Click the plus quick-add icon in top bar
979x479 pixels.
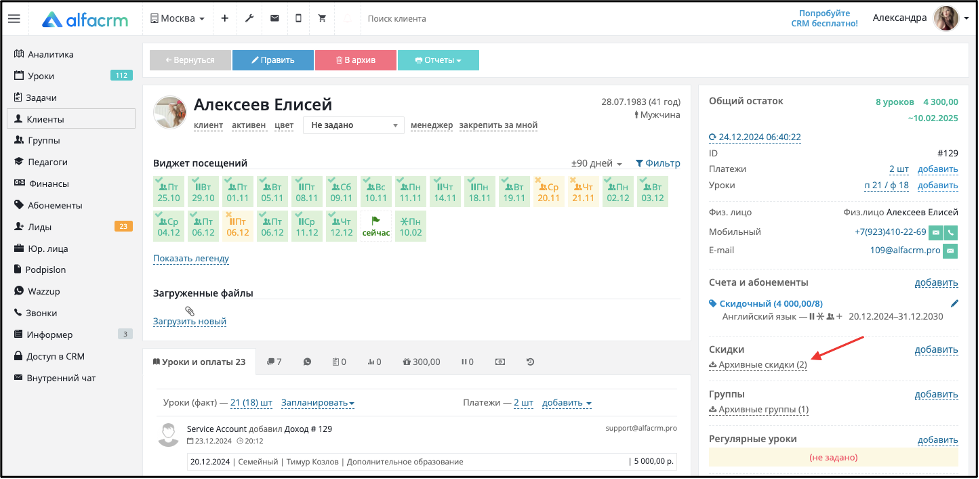(x=225, y=19)
